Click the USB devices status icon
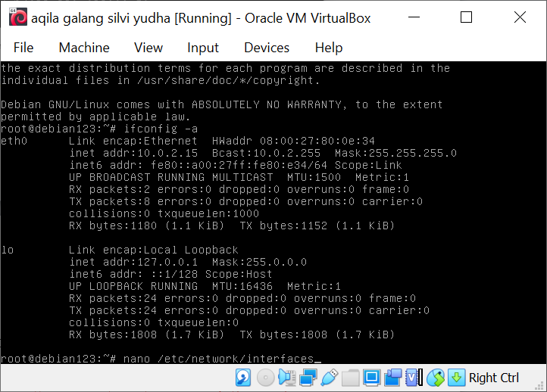This screenshot has height=392, width=547. click(x=329, y=378)
